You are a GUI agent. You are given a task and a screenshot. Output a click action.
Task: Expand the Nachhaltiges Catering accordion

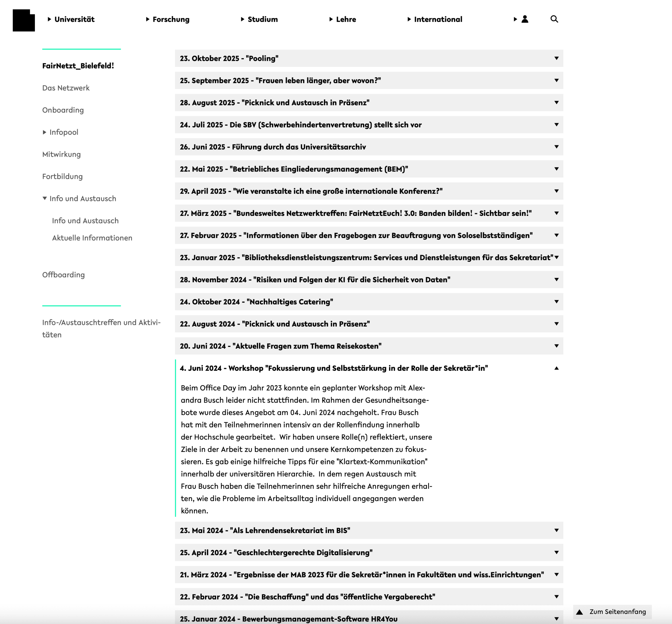point(256,302)
